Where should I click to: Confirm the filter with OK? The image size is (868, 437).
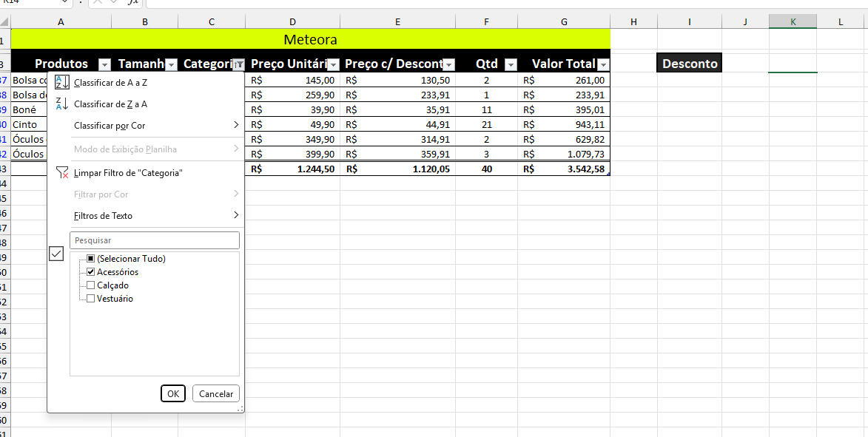tap(173, 394)
